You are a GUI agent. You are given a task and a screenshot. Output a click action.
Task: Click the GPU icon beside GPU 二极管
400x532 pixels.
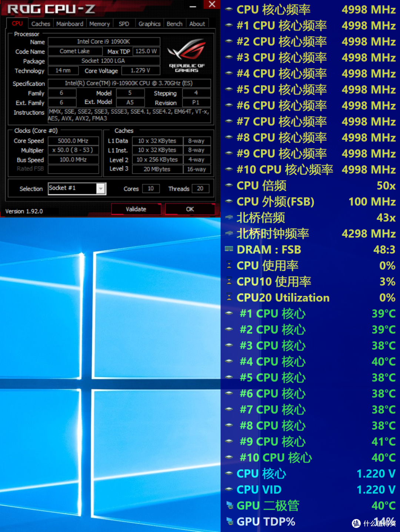coord(229,505)
